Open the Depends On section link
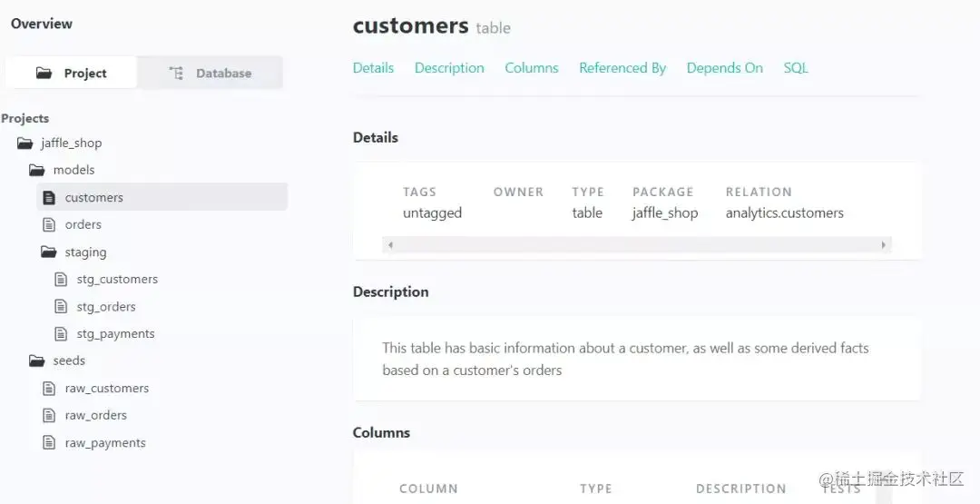 coord(724,68)
